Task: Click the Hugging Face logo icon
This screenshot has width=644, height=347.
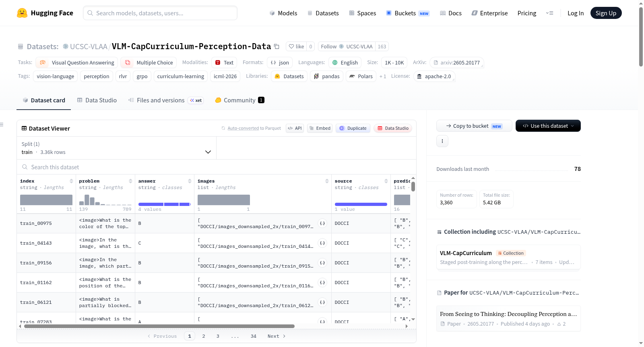Action: 22,13
